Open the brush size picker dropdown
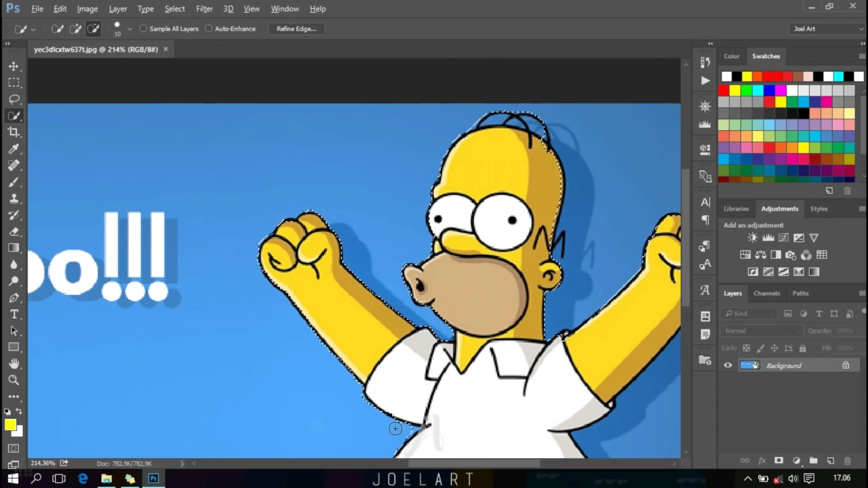 coord(130,29)
